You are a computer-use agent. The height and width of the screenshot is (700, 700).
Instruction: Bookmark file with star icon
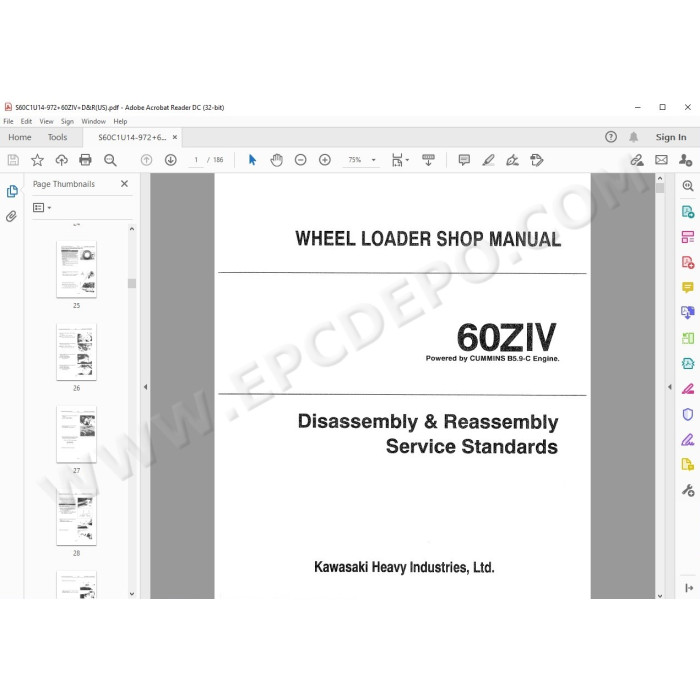pos(38,160)
